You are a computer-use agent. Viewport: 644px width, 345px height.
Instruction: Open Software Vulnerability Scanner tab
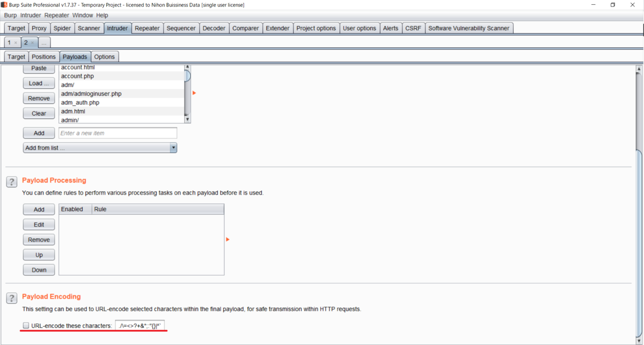pos(469,28)
